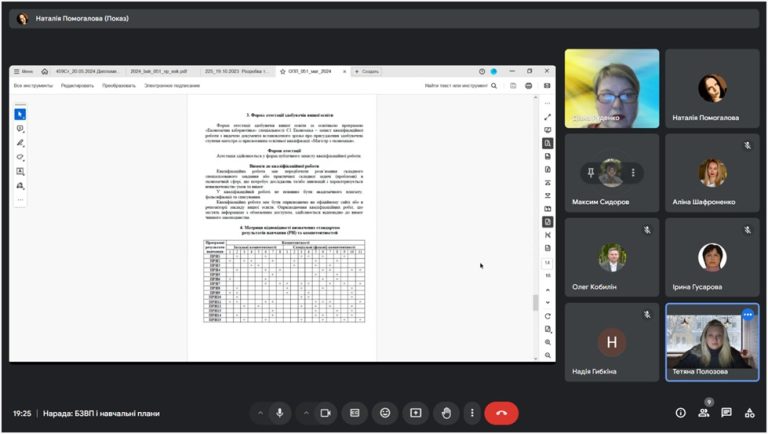Click the expand arrows icon in right panel

548,117
